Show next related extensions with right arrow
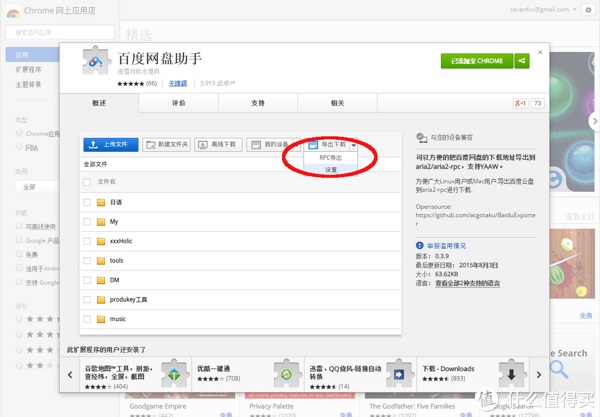This screenshot has height=417, width=600. [x=539, y=375]
